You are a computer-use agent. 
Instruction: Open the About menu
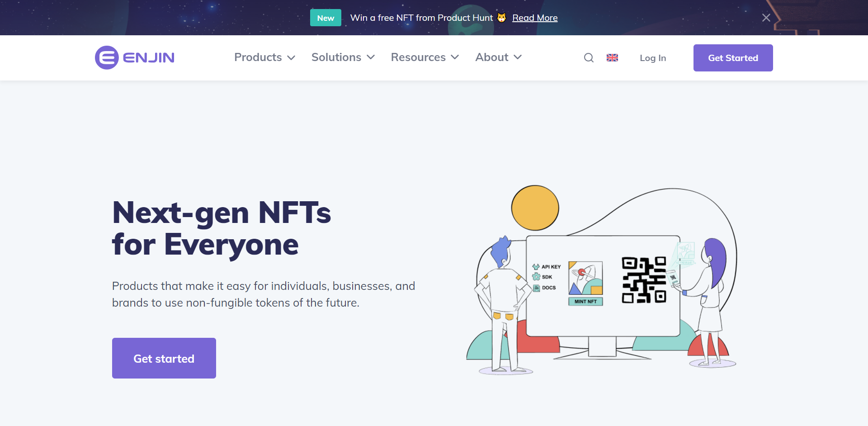tap(492, 57)
